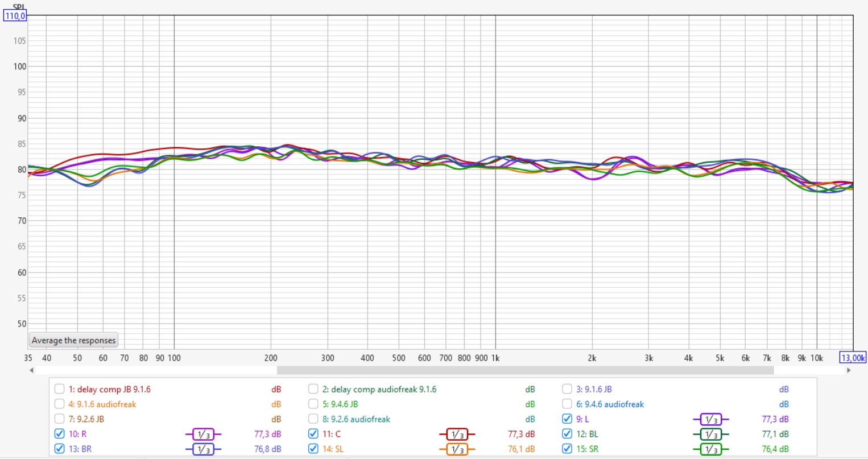Check the '8: 9.2.6 audiofreak' checkbox
Image resolution: width=868 pixels, height=459 pixels.
[313, 419]
